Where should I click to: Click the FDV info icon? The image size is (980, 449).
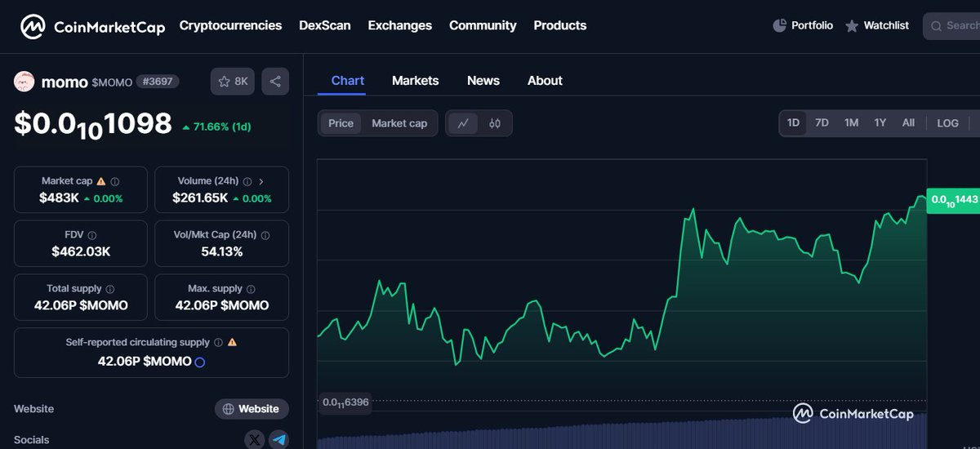[x=91, y=235]
